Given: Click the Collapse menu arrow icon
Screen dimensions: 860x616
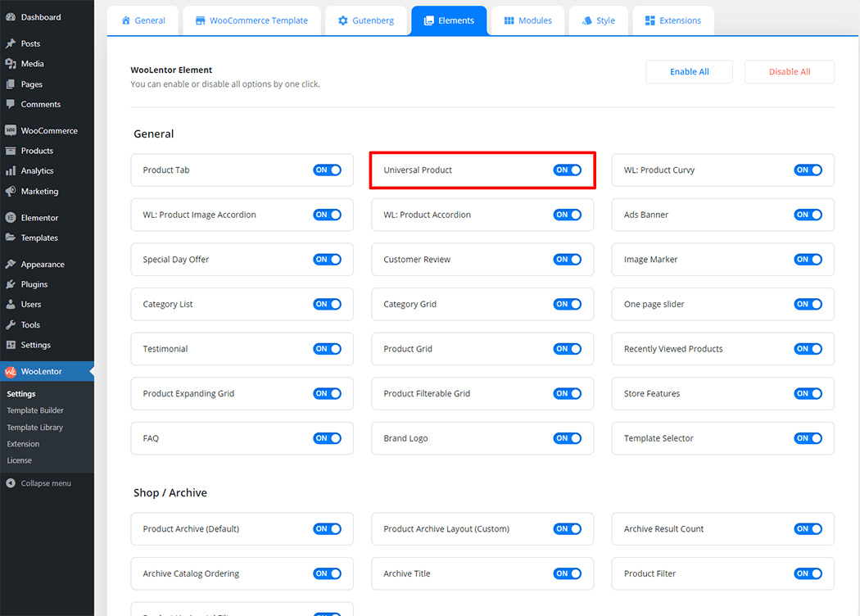Looking at the screenshot, I should (11, 483).
